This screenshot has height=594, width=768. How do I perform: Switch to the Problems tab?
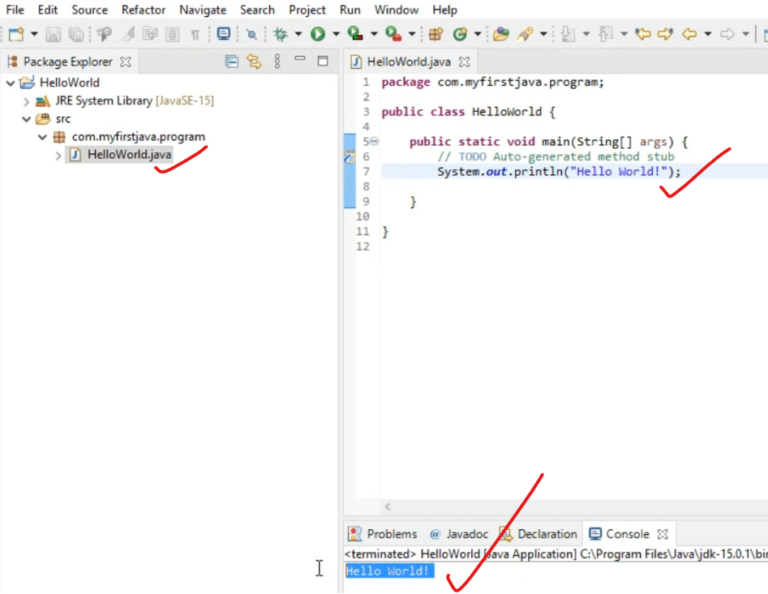382,534
